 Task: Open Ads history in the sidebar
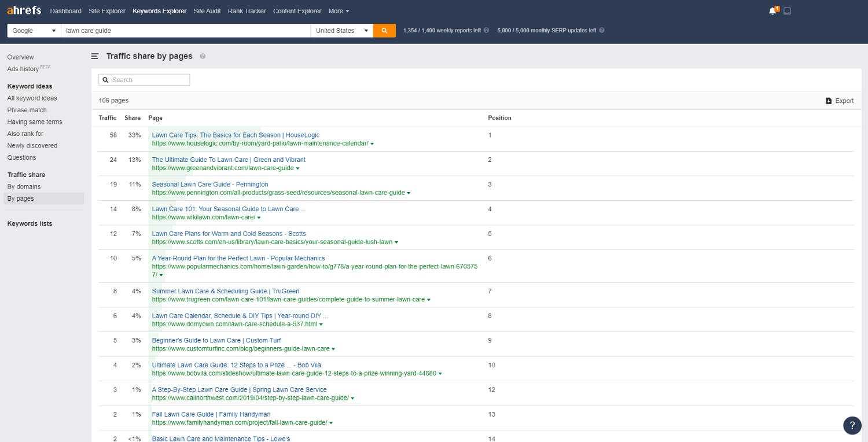pyautogui.click(x=23, y=69)
